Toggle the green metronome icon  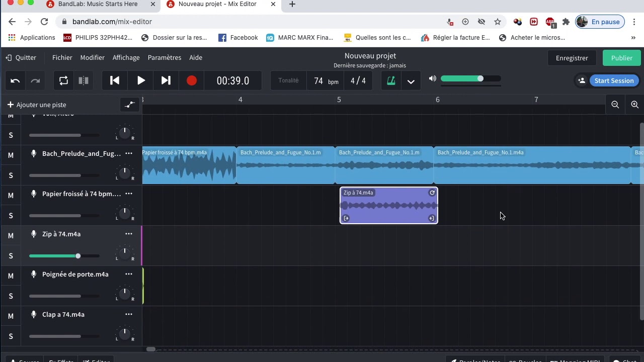point(391,81)
